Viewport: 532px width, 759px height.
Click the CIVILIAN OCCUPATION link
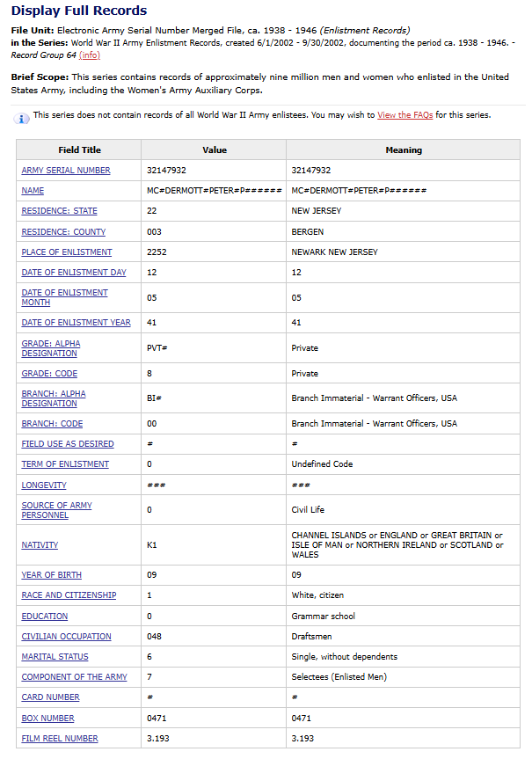pyautogui.click(x=66, y=637)
